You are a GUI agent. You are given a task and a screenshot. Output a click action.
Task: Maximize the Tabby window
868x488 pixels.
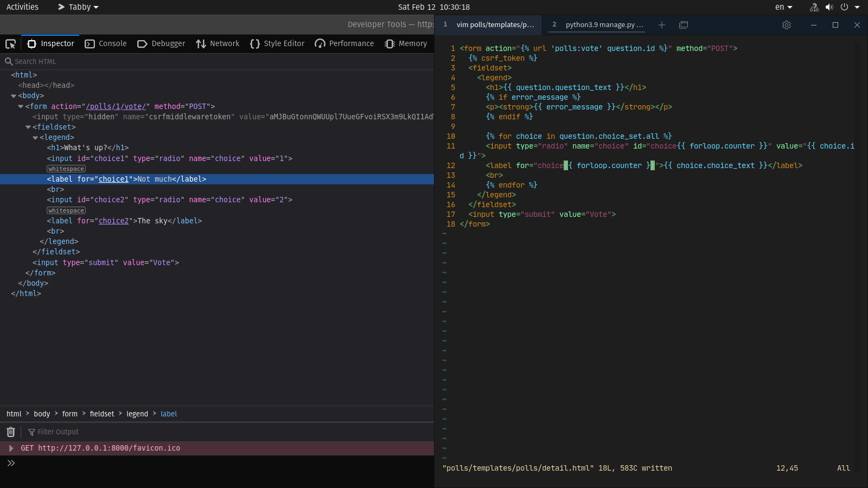(x=835, y=25)
